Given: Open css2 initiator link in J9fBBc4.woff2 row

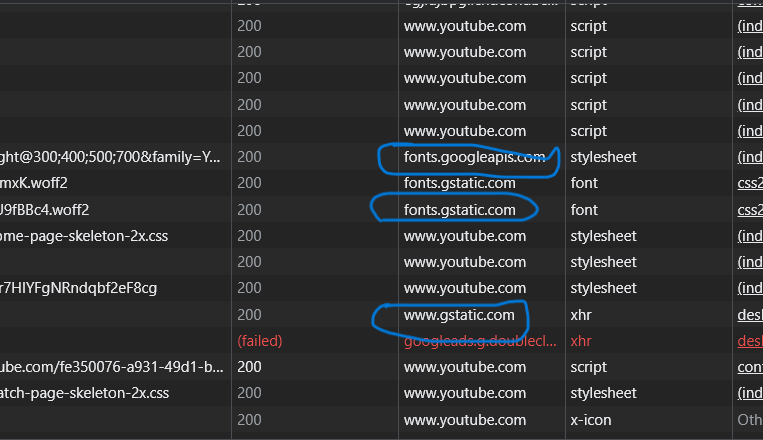Looking at the screenshot, I should (x=750, y=210).
